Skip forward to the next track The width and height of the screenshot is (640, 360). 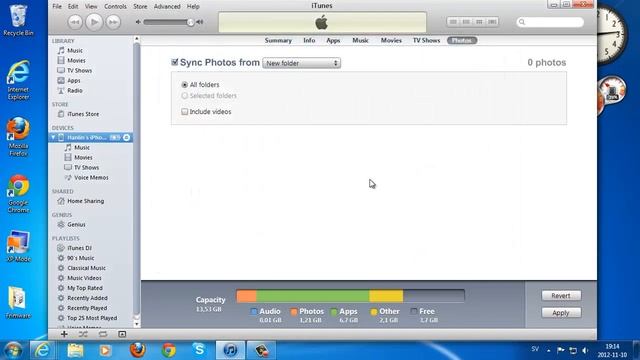[113, 22]
